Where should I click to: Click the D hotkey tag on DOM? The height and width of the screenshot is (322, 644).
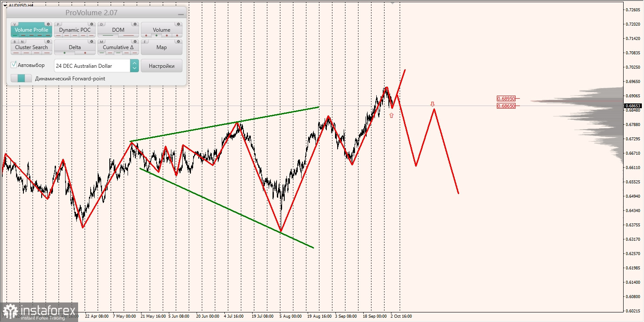click(x=102, y=24)
